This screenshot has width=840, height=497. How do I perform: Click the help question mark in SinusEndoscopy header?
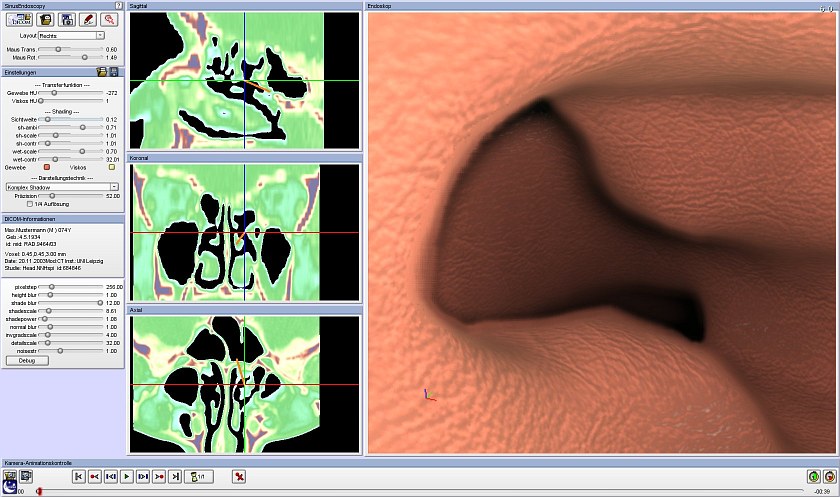(119, 6)
